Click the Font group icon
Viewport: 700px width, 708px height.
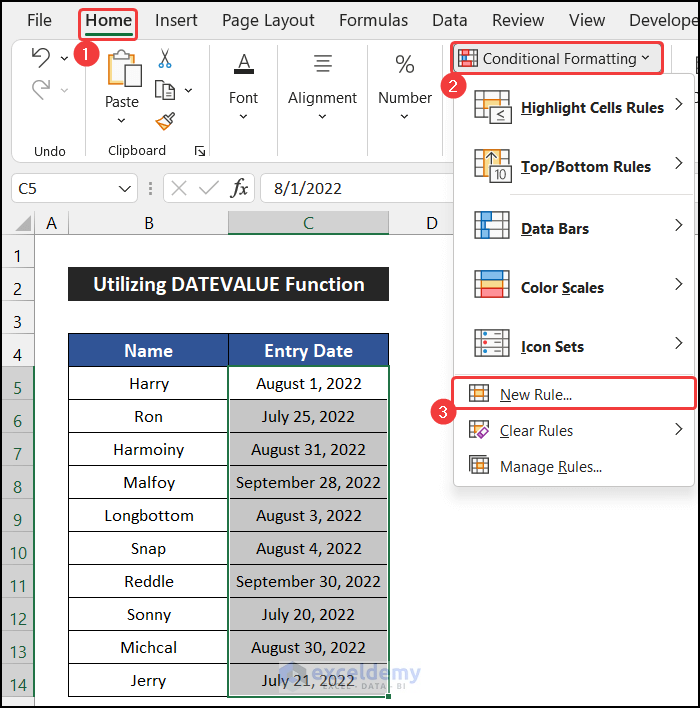click(x=244, y=64)
